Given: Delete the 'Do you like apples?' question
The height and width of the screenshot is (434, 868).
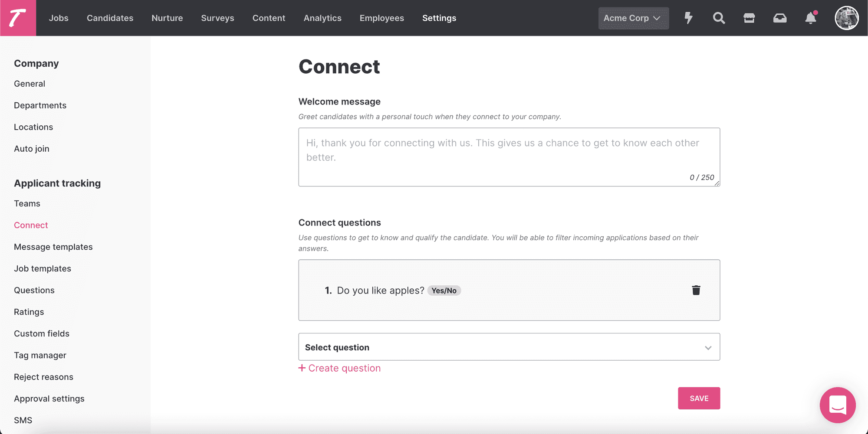Looking at the screenshot, I should point(696,290).
